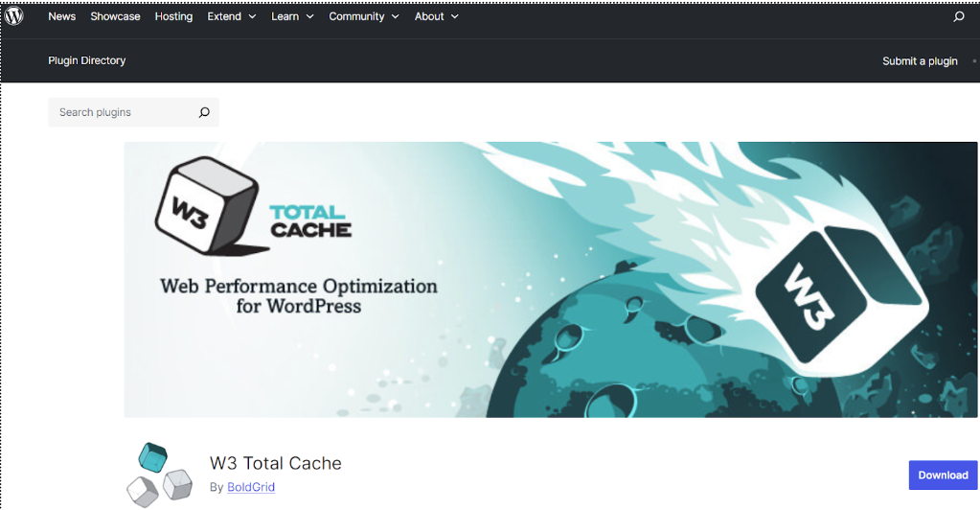Expand the Community dropdown menu

[x=364, y=16]
